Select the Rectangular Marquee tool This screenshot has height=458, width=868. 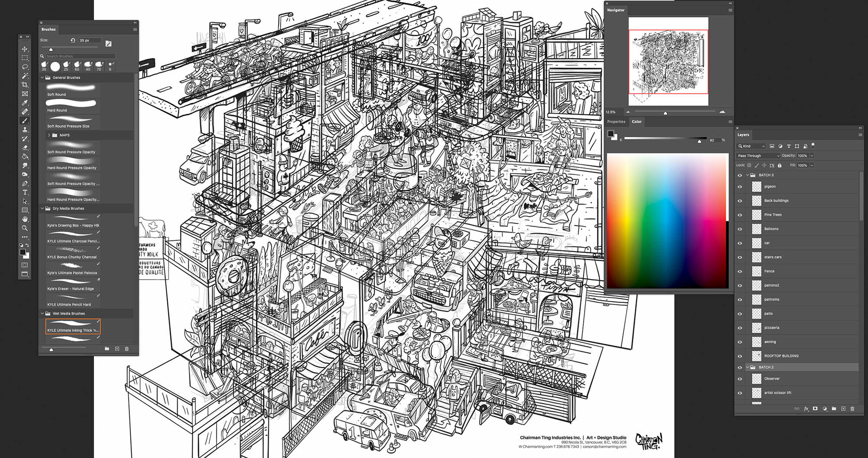pos(25,58)
